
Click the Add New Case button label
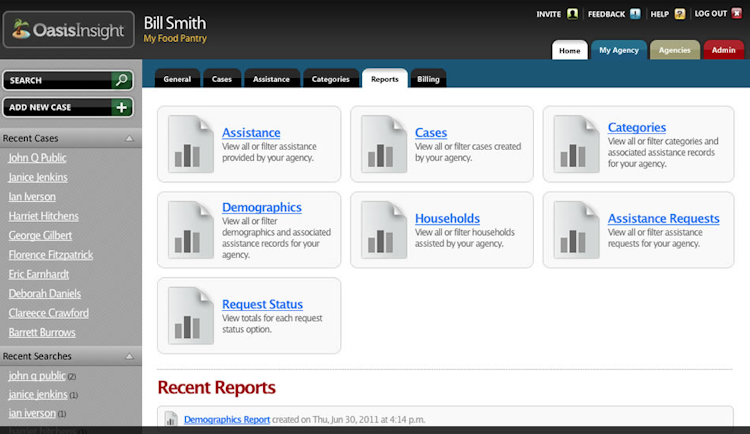click(x=40, y=107)
